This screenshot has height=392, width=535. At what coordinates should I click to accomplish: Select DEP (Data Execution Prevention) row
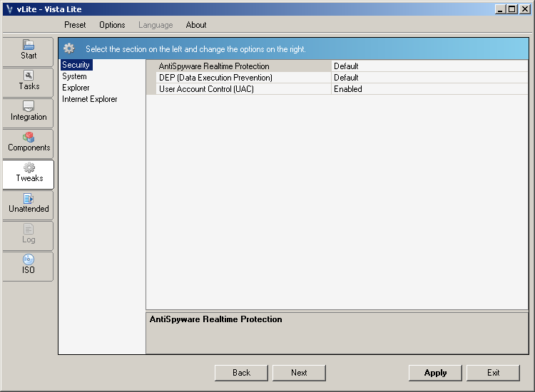(x=337, y=78)
